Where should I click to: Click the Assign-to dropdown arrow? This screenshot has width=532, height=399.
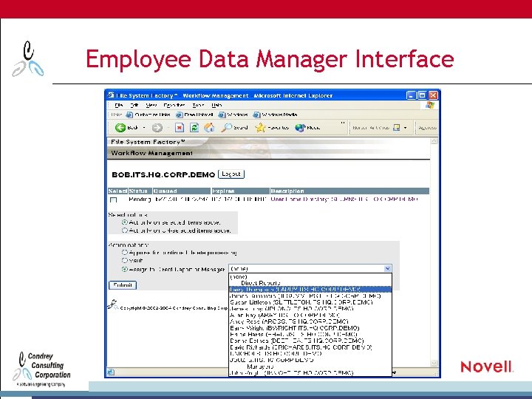(388, 269)
